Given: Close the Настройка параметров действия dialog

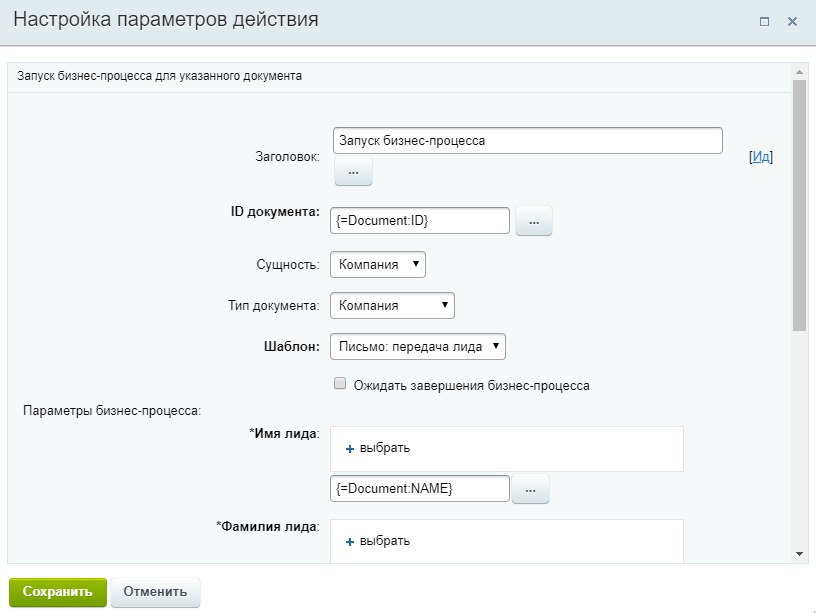Looking at the screenshot, I should point(793,21).
